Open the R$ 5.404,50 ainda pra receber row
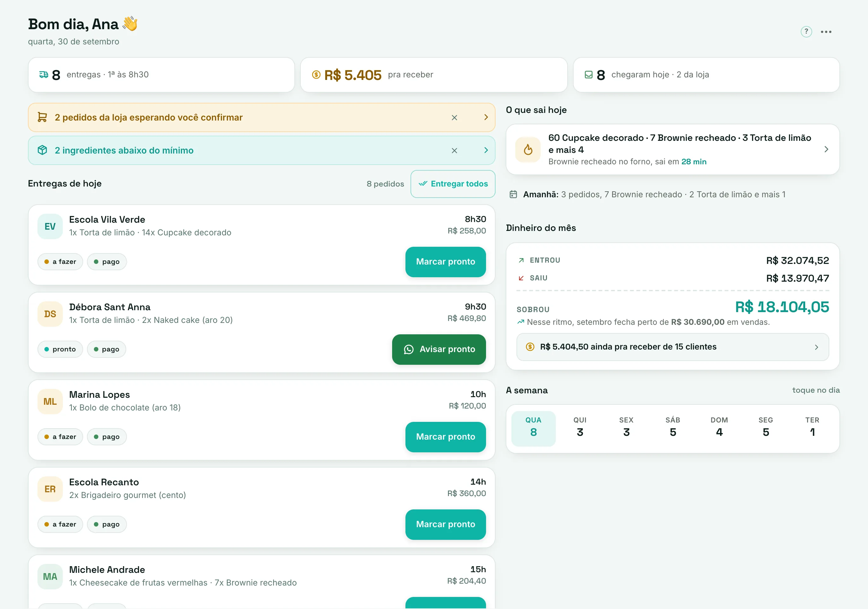 (673, 347)
